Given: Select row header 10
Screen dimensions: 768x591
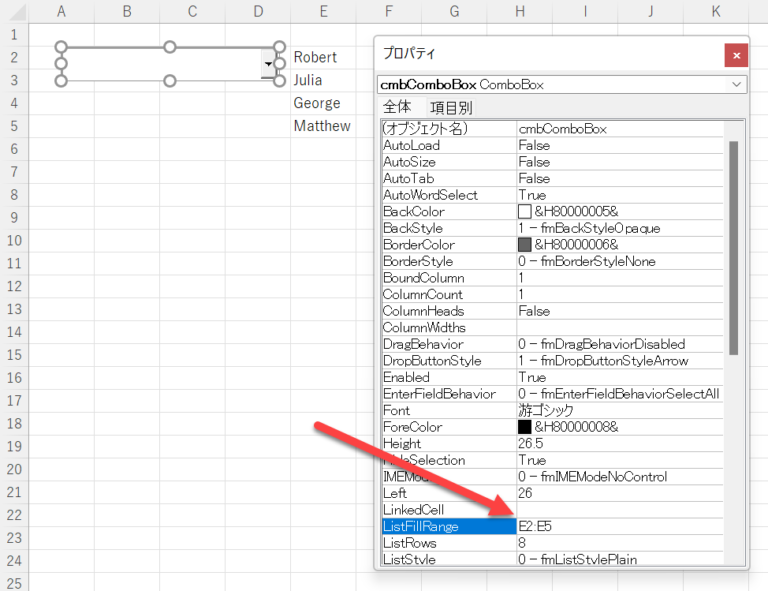Looking at the screenshot, I should (14, 240).
